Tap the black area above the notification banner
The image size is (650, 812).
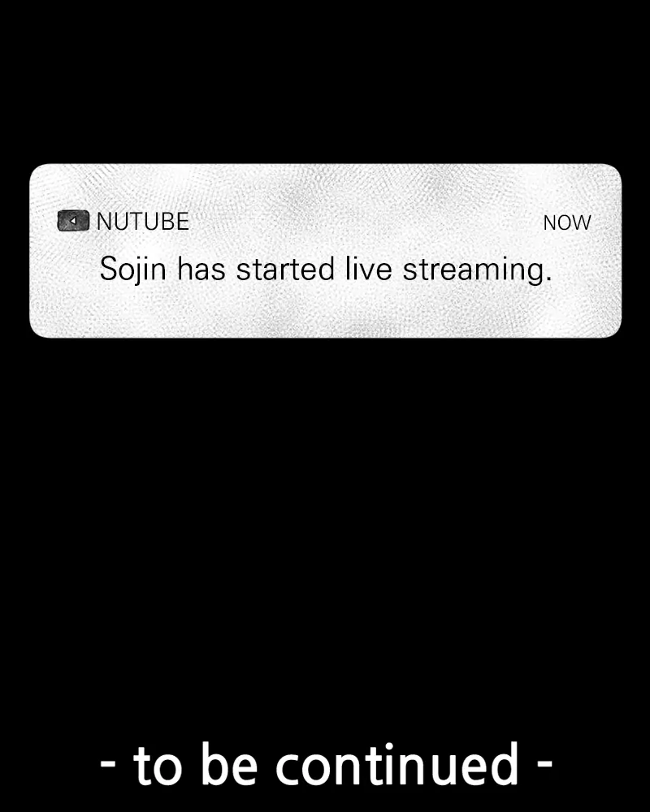point(325,81)
